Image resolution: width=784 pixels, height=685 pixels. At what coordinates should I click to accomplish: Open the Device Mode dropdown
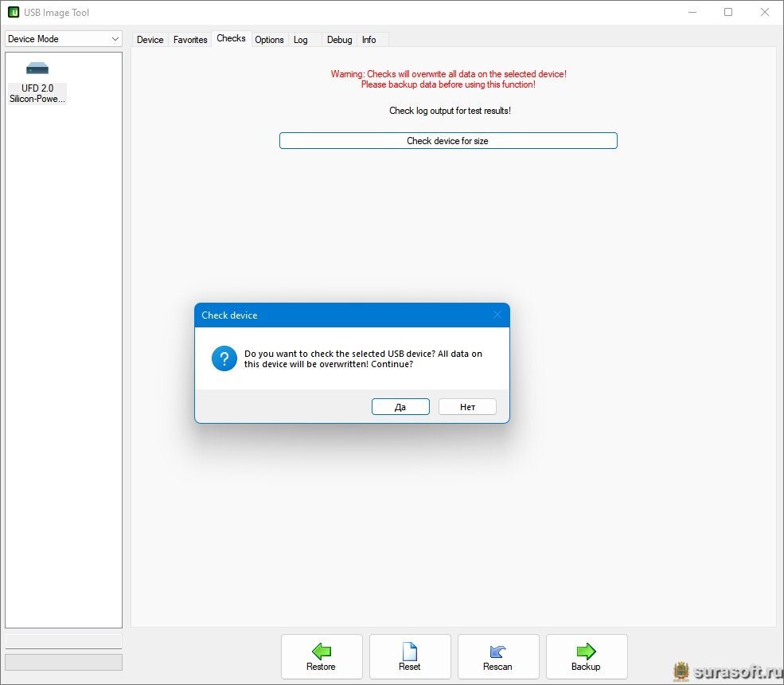point(64,39)
